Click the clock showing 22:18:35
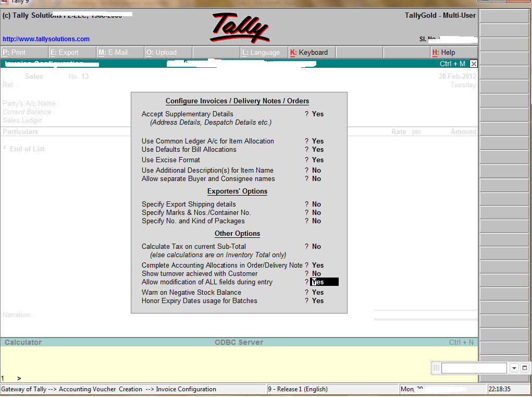This screenshot has width=532, height=397. 499,389
